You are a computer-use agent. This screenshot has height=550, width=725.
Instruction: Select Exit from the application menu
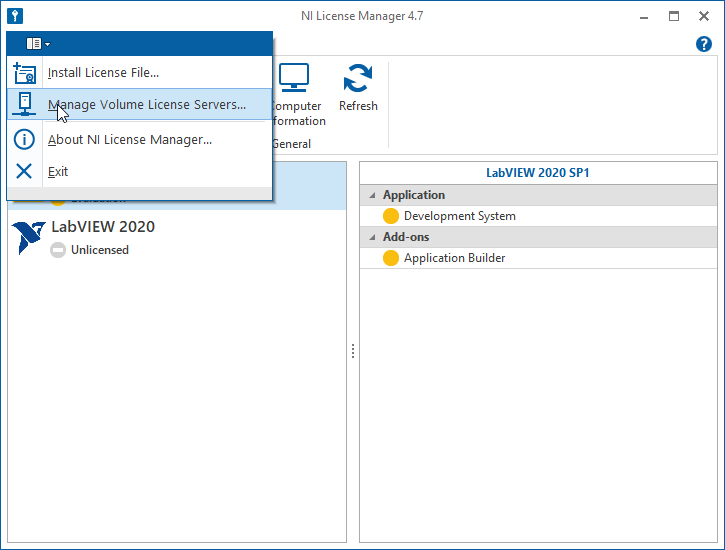[x=58, y=171]
